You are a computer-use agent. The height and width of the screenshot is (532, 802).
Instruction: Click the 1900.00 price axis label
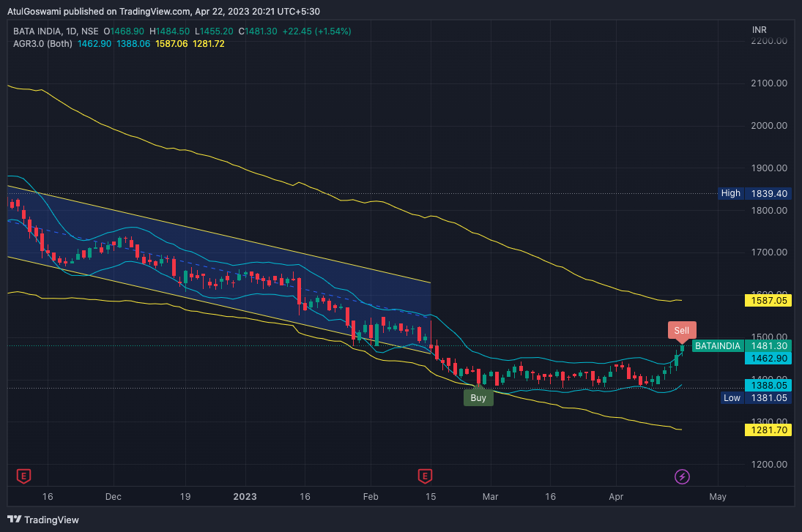(769, 168)
